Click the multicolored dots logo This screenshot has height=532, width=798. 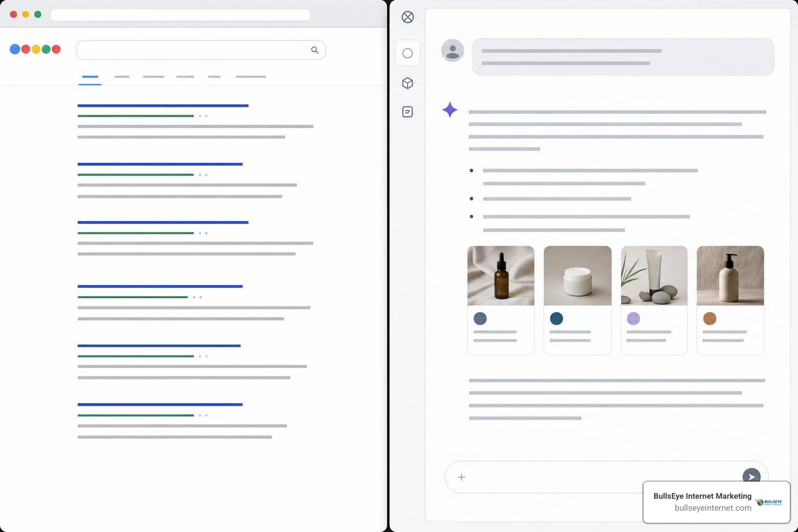point(35,49)
